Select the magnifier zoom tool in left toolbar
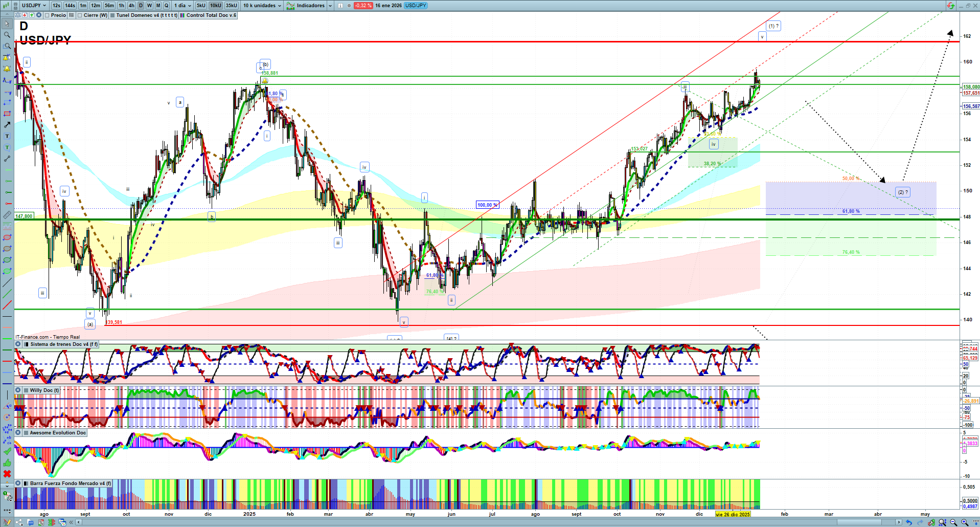The height and width of the screenshot is (527, 980). 7,35
